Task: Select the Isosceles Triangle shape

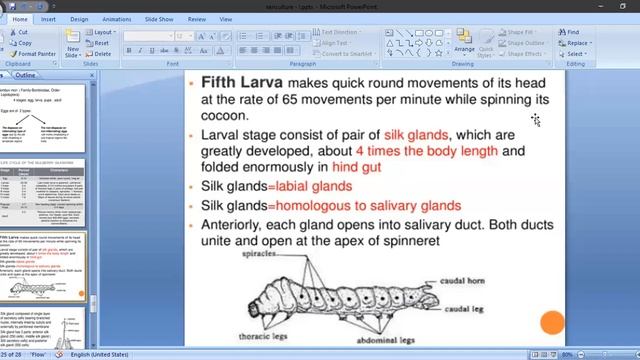Action: (x=390, y=43)
